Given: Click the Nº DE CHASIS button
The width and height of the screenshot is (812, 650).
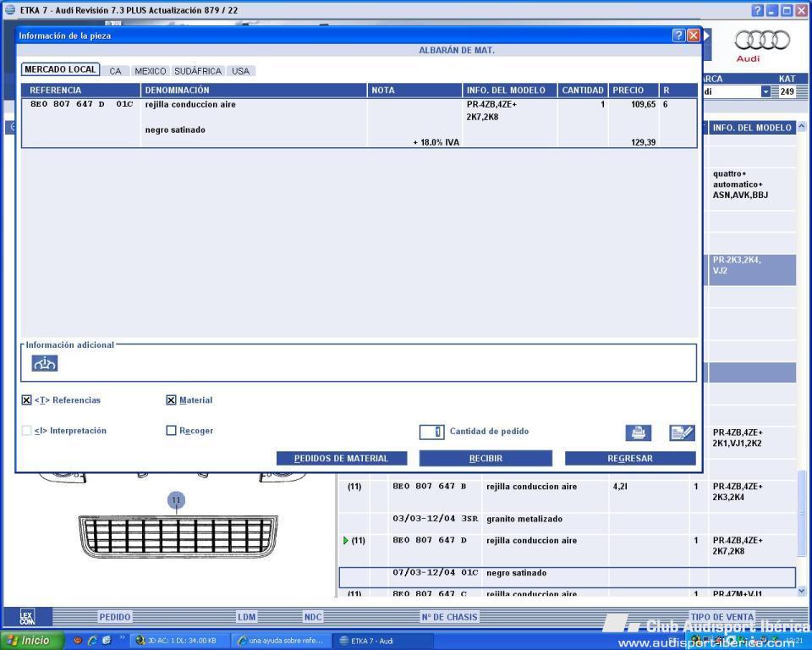Looking at the screenshot, I should click(449, 617).
